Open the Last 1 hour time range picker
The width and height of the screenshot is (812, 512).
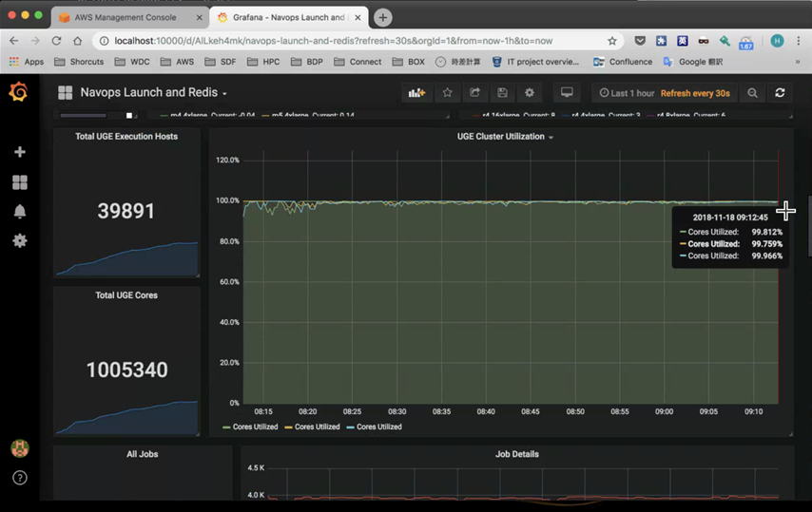coord(628,93)
